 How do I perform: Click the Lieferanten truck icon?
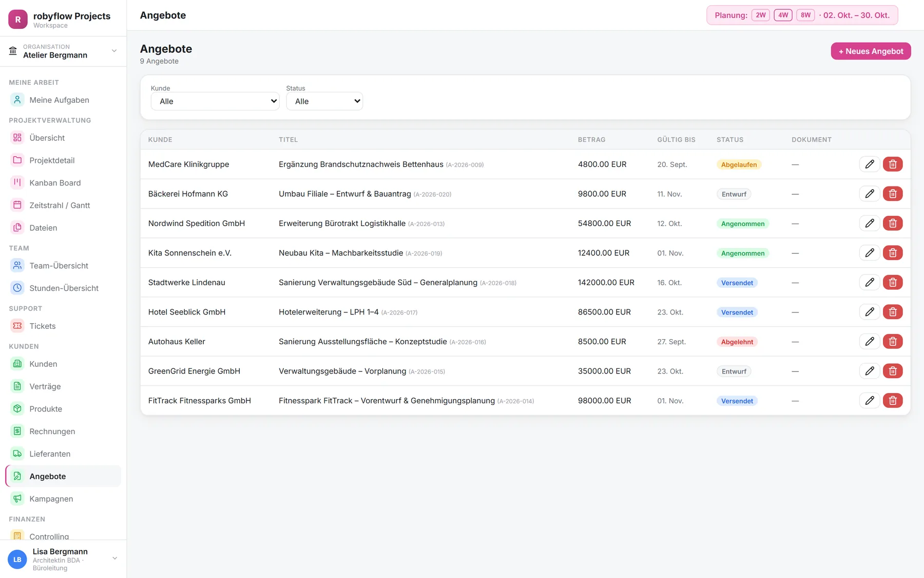tap(17, 454)
